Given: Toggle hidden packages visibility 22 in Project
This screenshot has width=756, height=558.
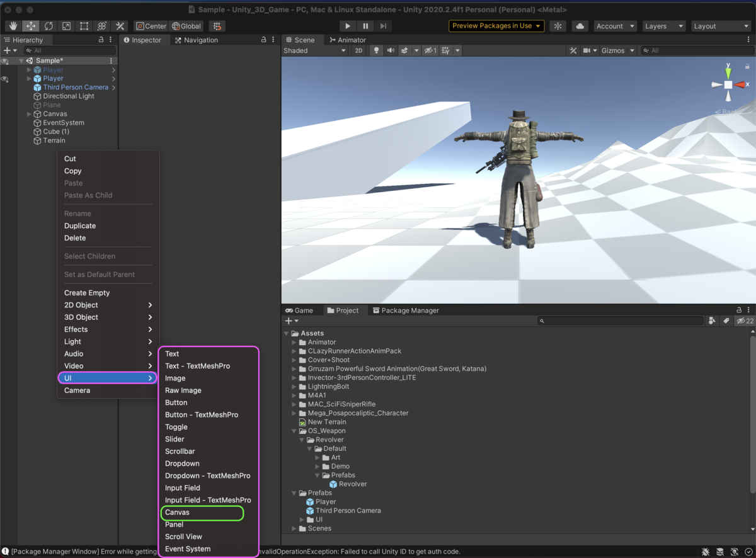Looking at the screenshot, I should coord(745,321).
